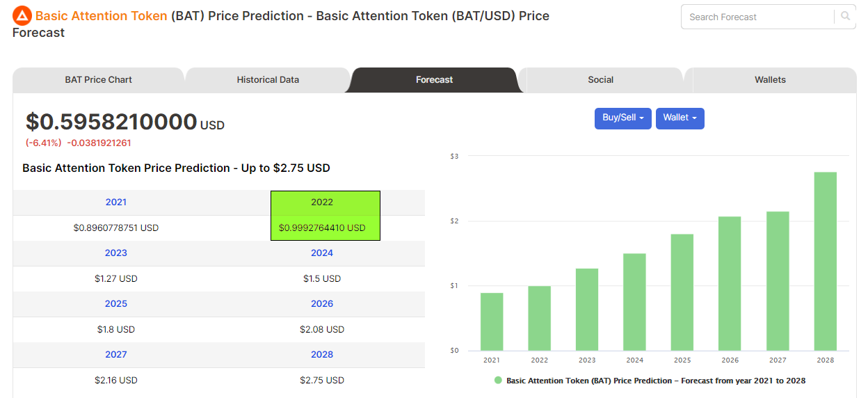The height and width of the screenshot is (398, 868).
Task: Open the Basic Attention Token title link
Action: point(102,15)
